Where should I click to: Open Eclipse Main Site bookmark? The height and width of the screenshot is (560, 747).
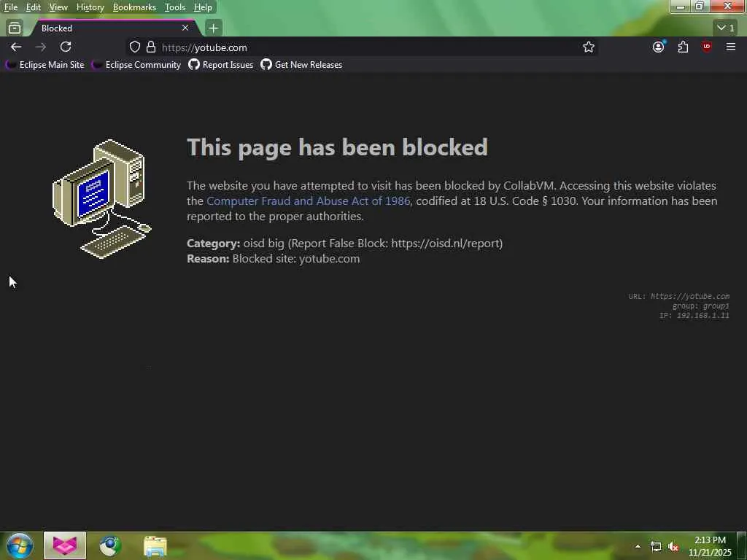tap(44, 65)
